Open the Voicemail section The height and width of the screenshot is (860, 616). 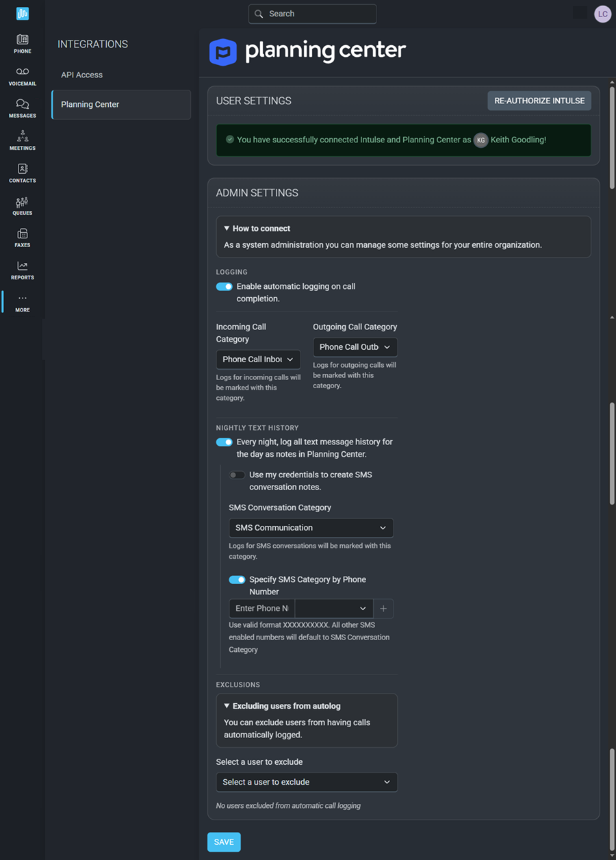pos(23,76)
